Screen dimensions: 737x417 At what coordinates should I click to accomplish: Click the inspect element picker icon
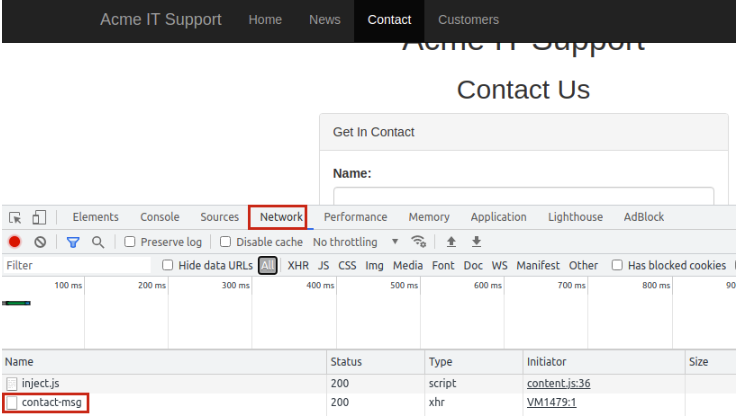coord(15,217)
